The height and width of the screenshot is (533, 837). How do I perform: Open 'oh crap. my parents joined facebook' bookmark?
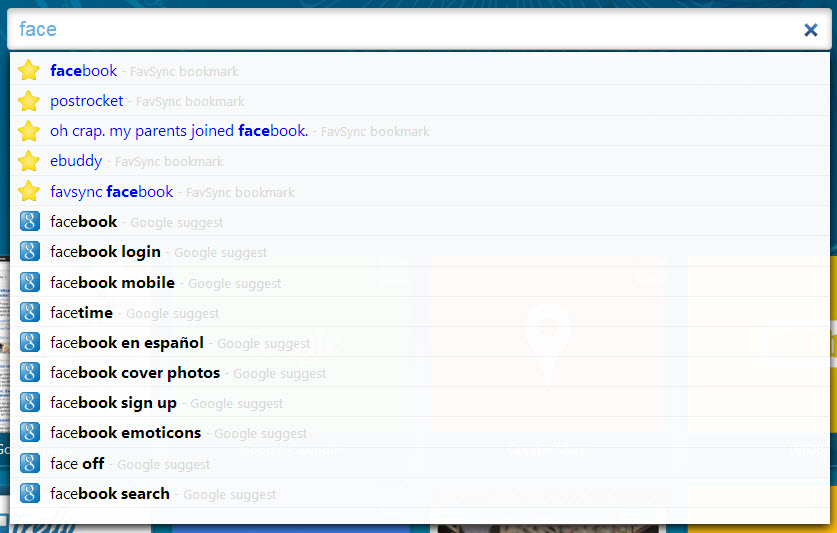[179, 131]
